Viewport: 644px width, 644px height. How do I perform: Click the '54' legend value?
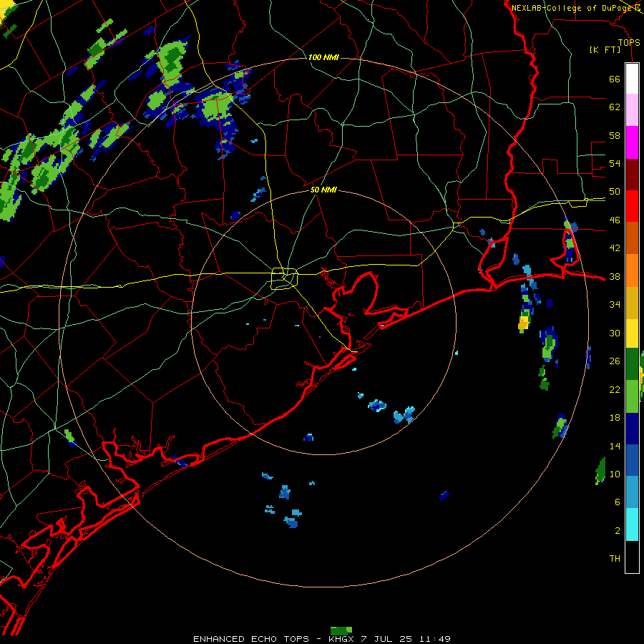click(615, 163)
